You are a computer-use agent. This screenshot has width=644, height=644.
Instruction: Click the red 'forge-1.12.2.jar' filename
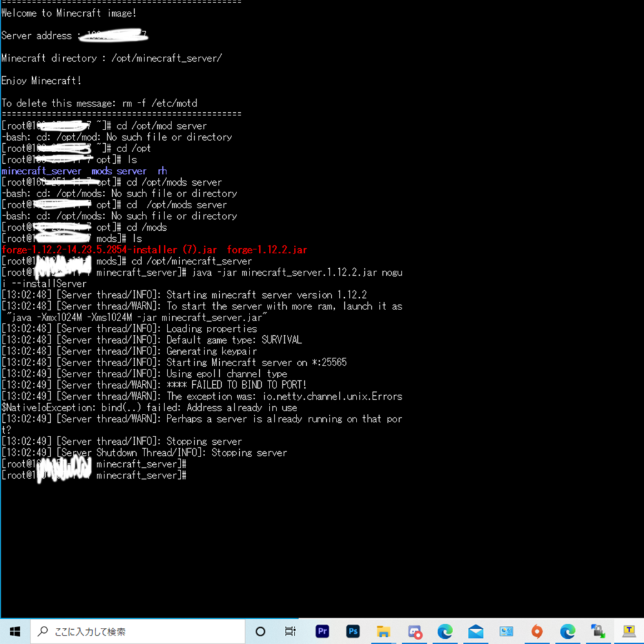click(x=267, y=249)
